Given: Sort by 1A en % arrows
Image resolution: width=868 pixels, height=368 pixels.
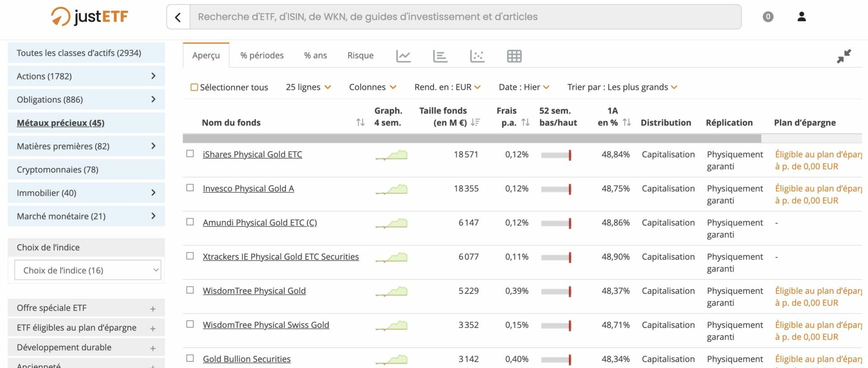Looking at the screenshot, I should [627, 122].
